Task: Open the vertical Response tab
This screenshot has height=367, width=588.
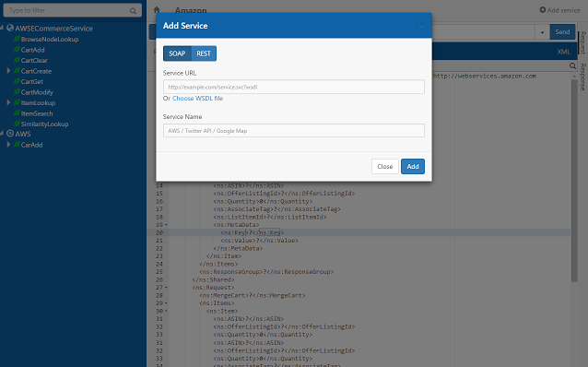Action: point(583,77)
